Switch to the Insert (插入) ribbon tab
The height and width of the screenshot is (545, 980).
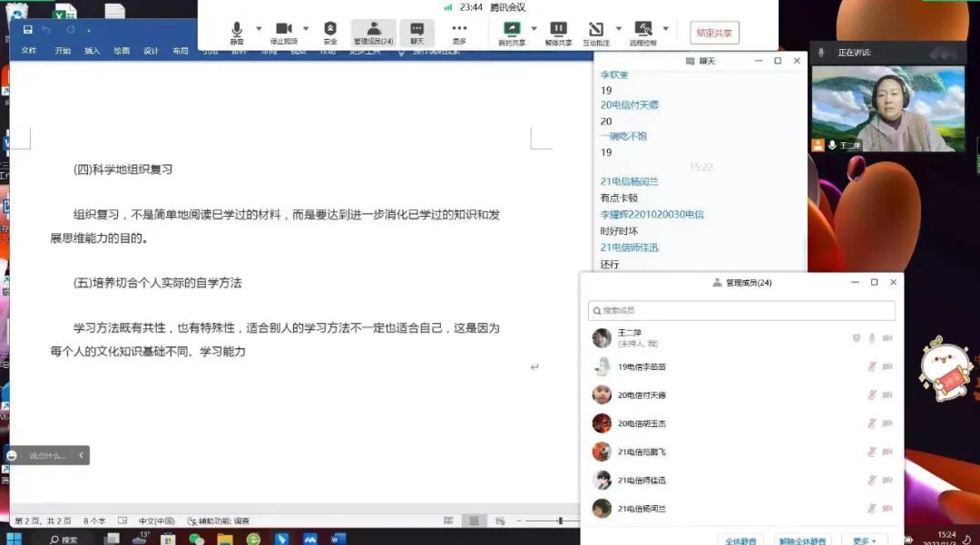92,51
